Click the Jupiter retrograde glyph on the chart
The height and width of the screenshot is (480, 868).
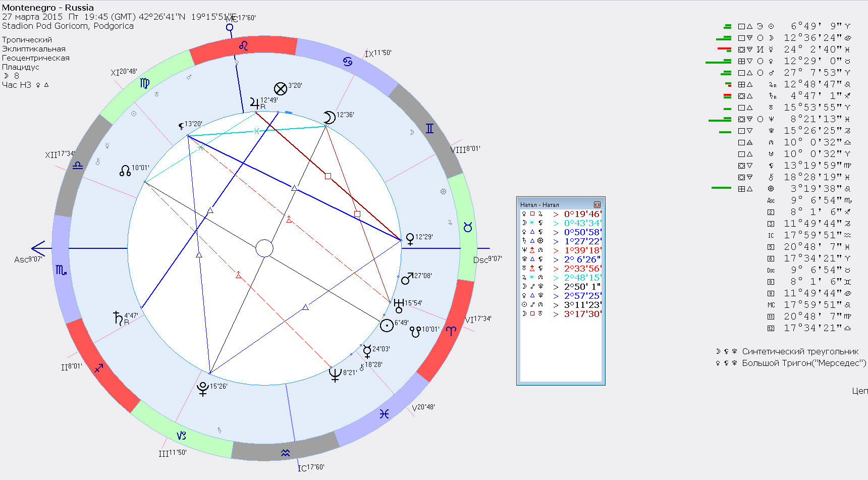point(255,103)
